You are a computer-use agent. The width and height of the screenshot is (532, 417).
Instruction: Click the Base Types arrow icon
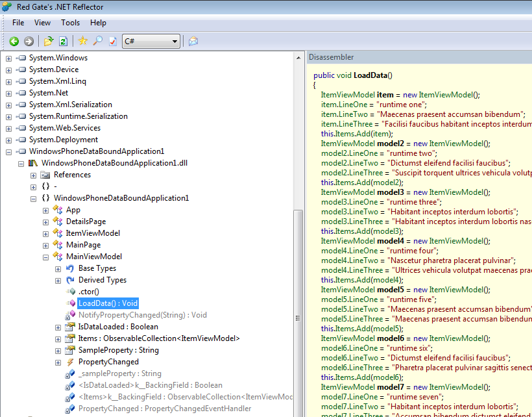point(70,268)
